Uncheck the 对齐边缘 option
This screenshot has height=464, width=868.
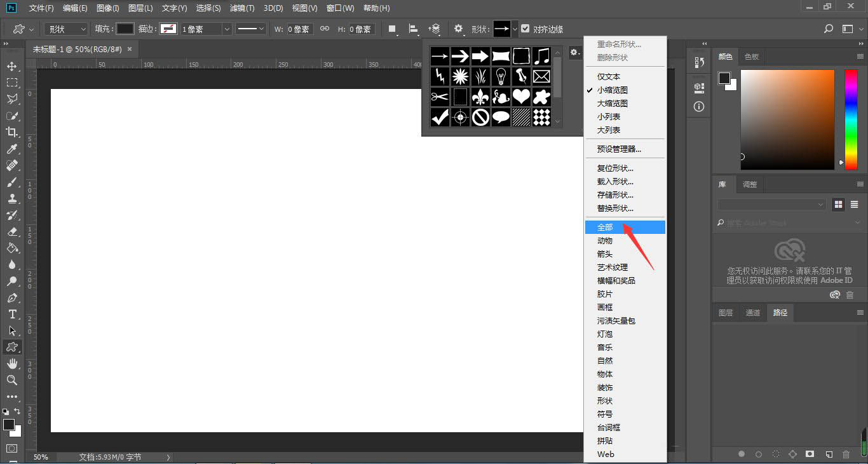(x=526, y=28)
